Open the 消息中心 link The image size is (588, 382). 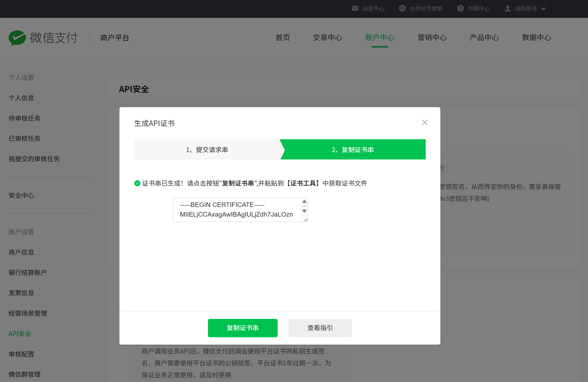coord(373,9)
